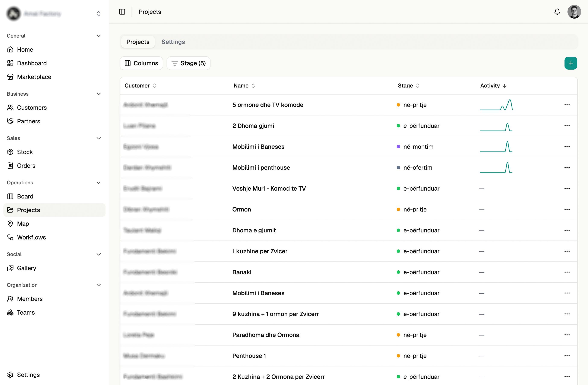The height and width of the screenshot is (385, 588).
Task: Open project 5 ormone dhe TV komode
Action: (x=268, y=105)
